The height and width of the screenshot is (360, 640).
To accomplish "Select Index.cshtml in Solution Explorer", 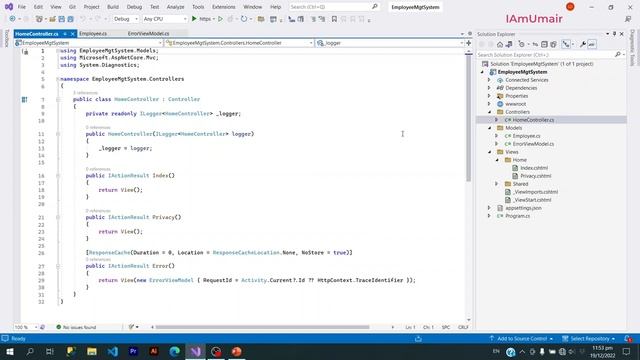I will pyautogui.click(x=534, y=168).
